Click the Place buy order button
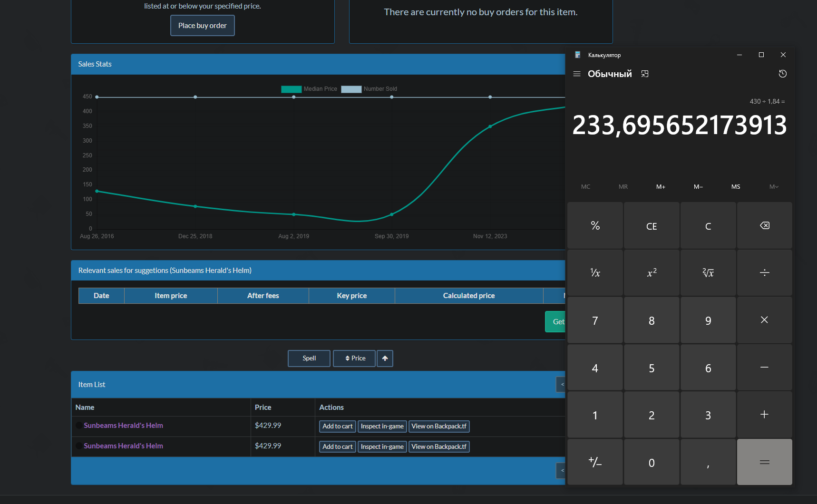This screenshot has width=817, height=504. [203, 26]
